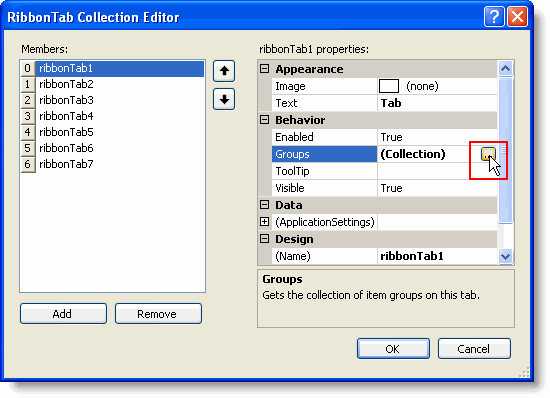The height and width of the screenshot is (398, 550).
Task: Click the Add button
Action: tap(63, 313)
